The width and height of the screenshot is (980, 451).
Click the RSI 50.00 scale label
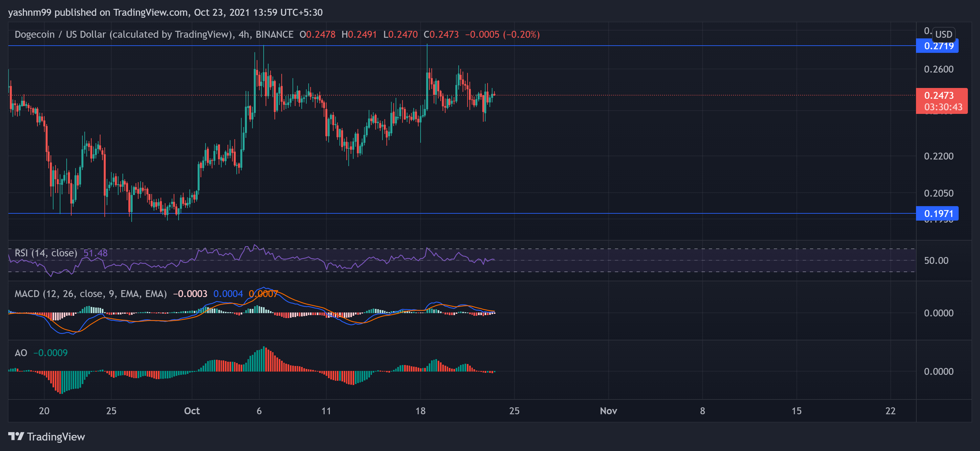(x=936, y=261)
